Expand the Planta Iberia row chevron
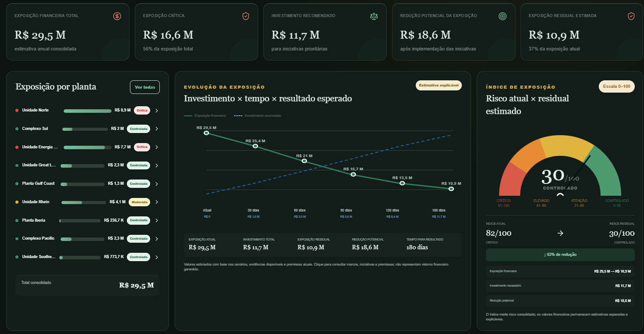Image resolution: width=644 pixels, height=334 pixels. [x=157, y=220]
